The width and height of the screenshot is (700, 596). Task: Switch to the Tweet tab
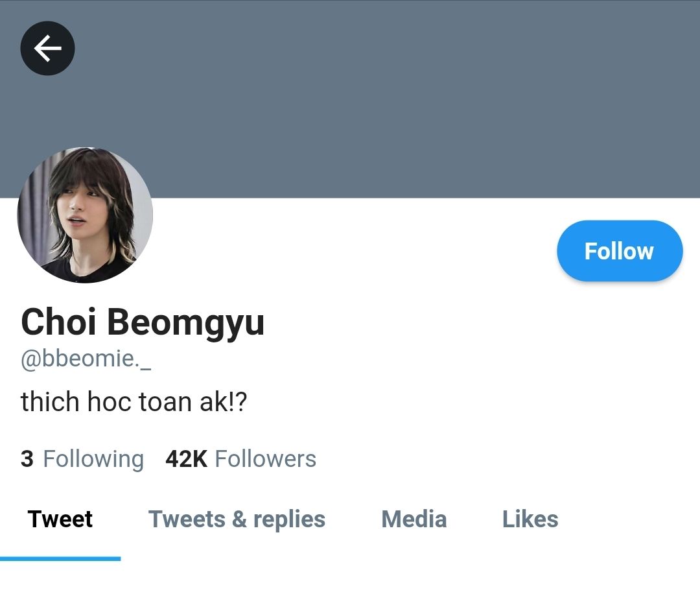[x=60, y=519]
